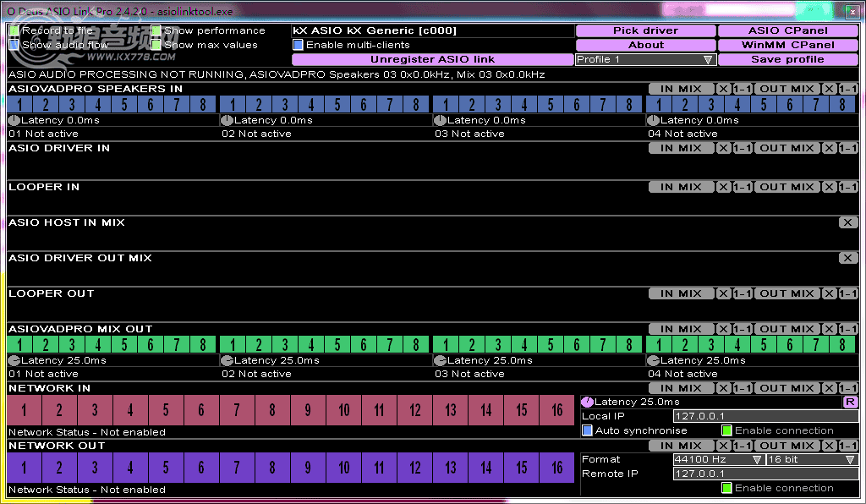The image size is (866, 504).
Task: Click X beside OUT MIX in LOOPER OUT row
Action: [829, 293]
